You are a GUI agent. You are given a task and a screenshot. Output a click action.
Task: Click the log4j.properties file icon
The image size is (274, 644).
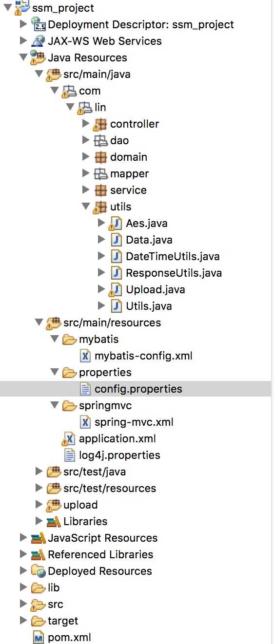(70, 455)
